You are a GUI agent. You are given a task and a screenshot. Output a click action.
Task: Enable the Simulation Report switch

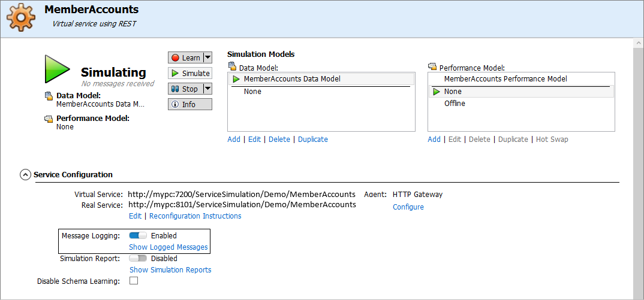[138, 259]
